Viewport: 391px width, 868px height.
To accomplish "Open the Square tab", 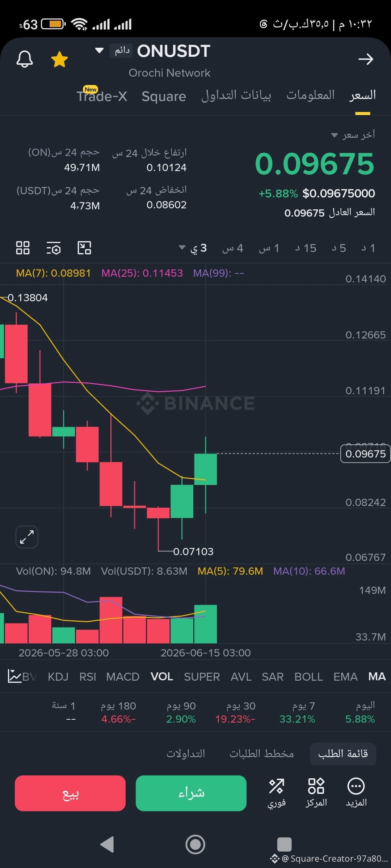I will 164,96.
